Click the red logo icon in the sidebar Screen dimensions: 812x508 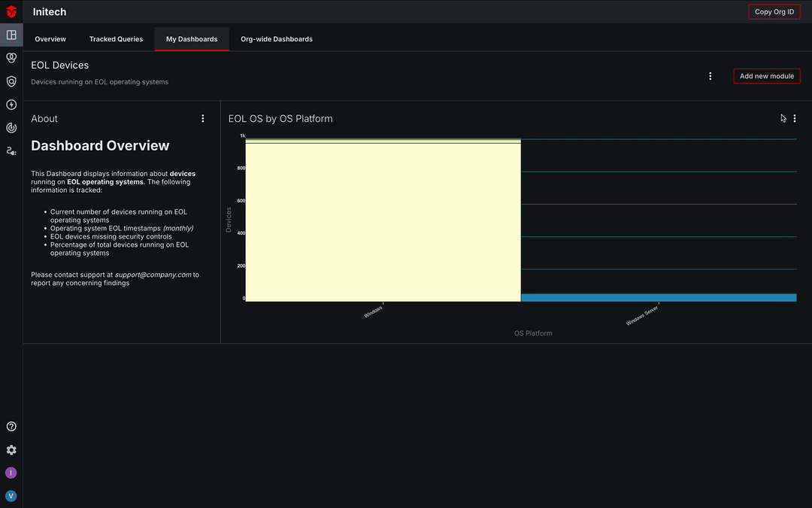[11, 11]
